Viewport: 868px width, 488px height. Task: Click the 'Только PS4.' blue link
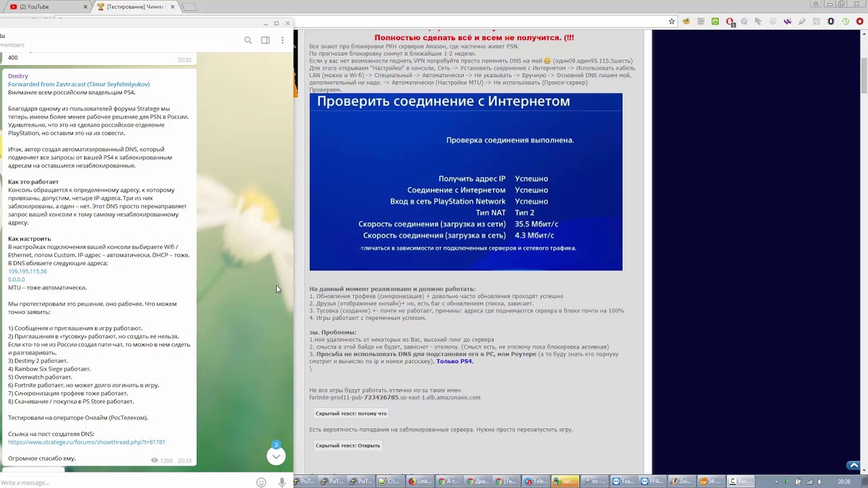454,361
